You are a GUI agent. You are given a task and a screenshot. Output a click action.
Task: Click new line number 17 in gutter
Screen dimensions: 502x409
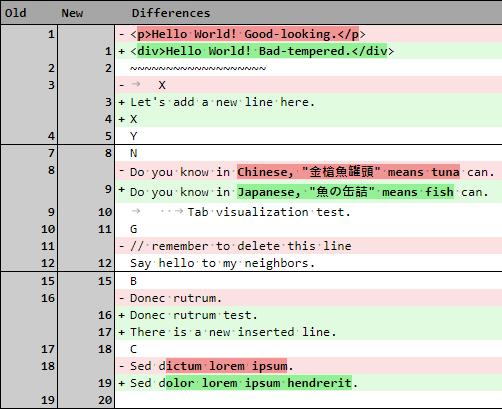point(105,332)
